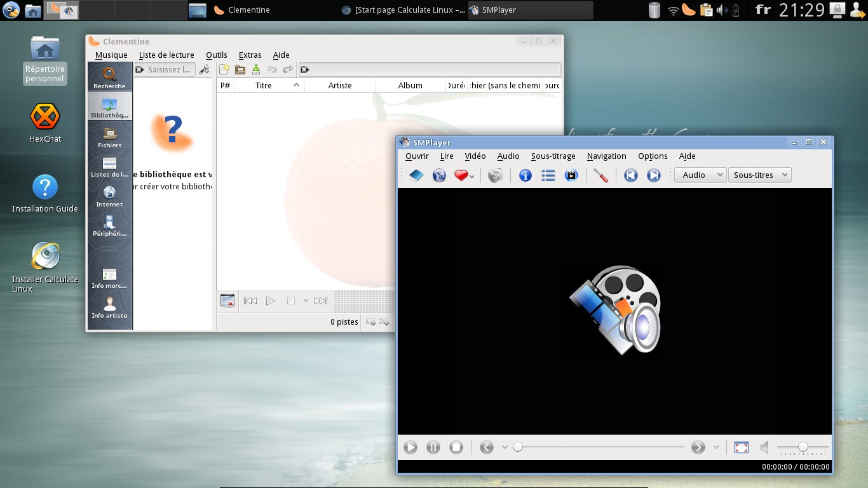Open the Navigation menu in SMPlayer

pyautogui.click(x=607, y=156)
